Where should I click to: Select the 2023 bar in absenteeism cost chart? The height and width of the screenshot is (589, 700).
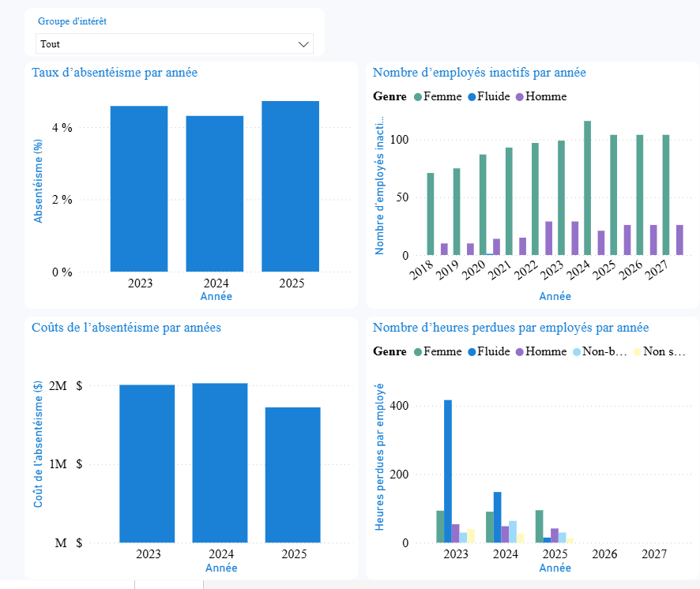click(147, 462)
